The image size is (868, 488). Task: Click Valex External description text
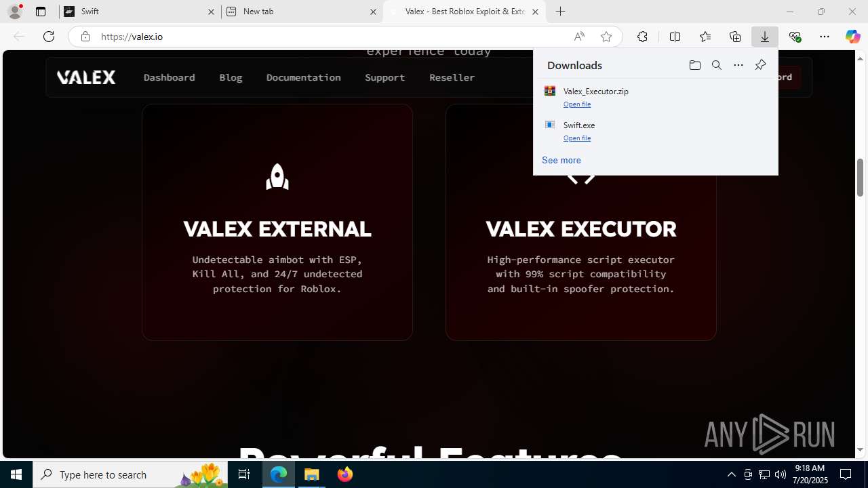(x=277, y=274)
